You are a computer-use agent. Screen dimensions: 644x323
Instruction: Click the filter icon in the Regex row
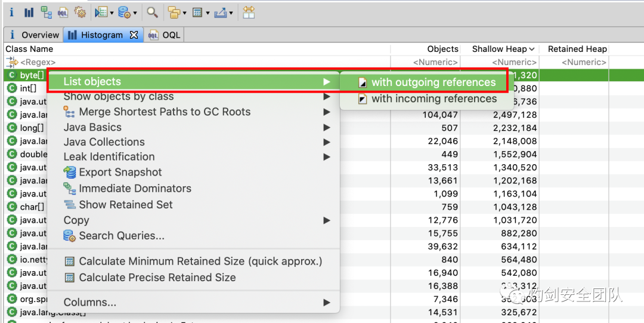tap(13, 62)
